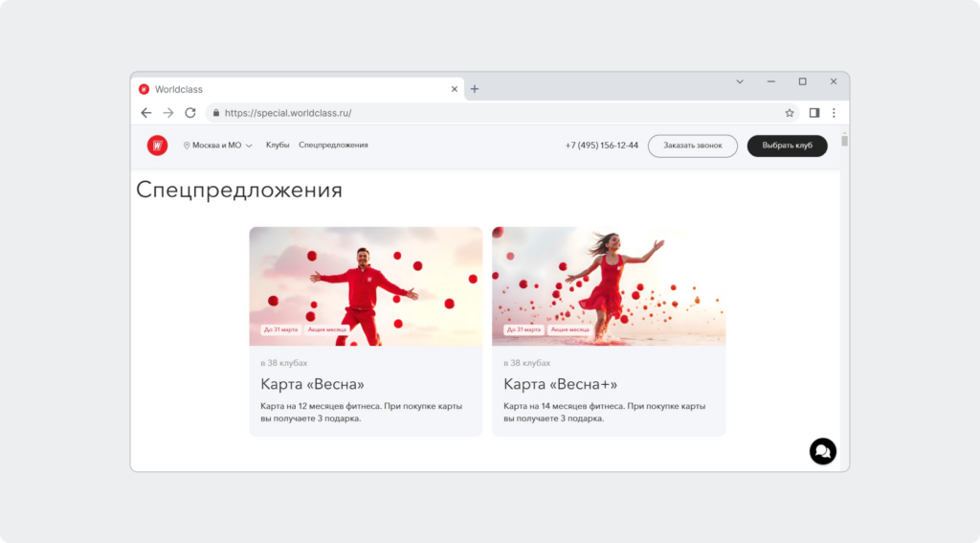Open the browser three-dot menu

pos(834,113)
